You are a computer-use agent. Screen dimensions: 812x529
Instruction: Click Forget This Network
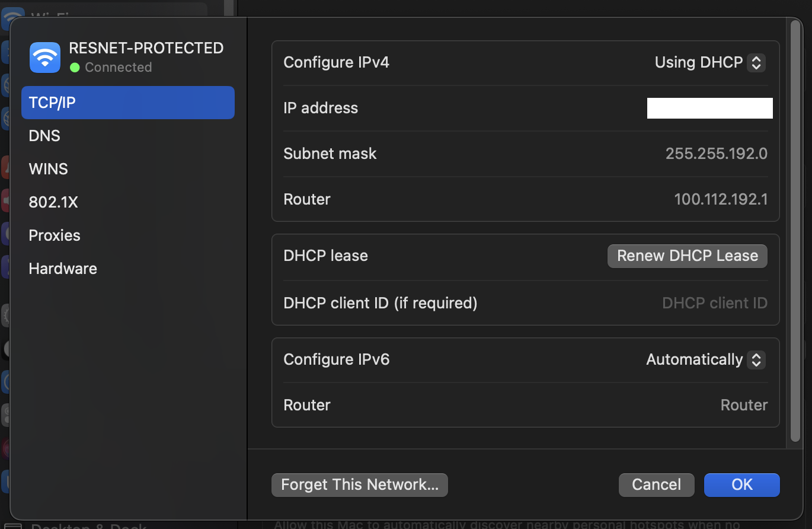(359, 485)
